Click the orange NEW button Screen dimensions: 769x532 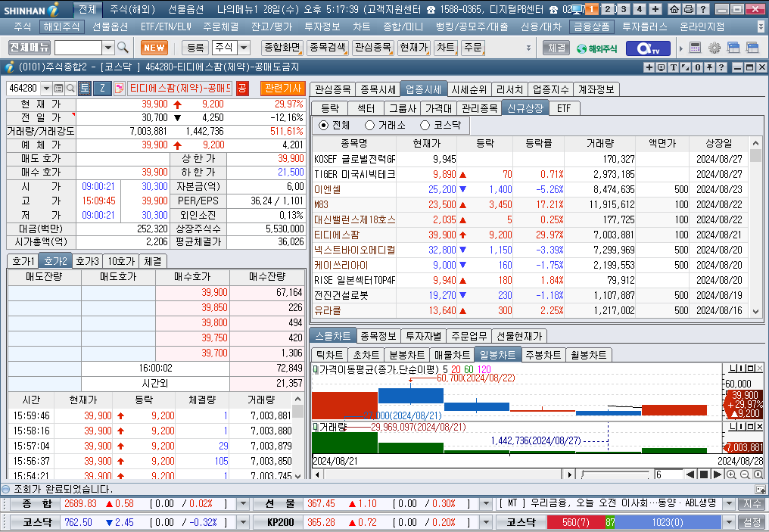point(154,48)
